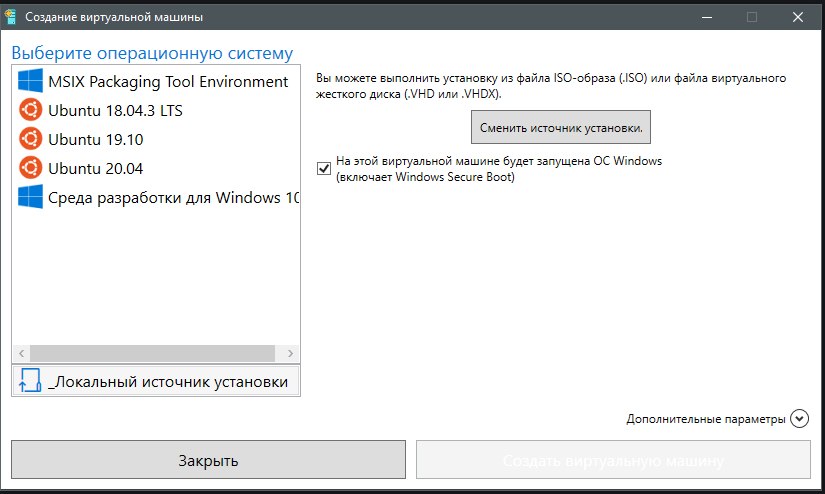Select MSIX Packaging Tool Environment entry
This screenshot has height=494, width=825.
tap(156, 82)
